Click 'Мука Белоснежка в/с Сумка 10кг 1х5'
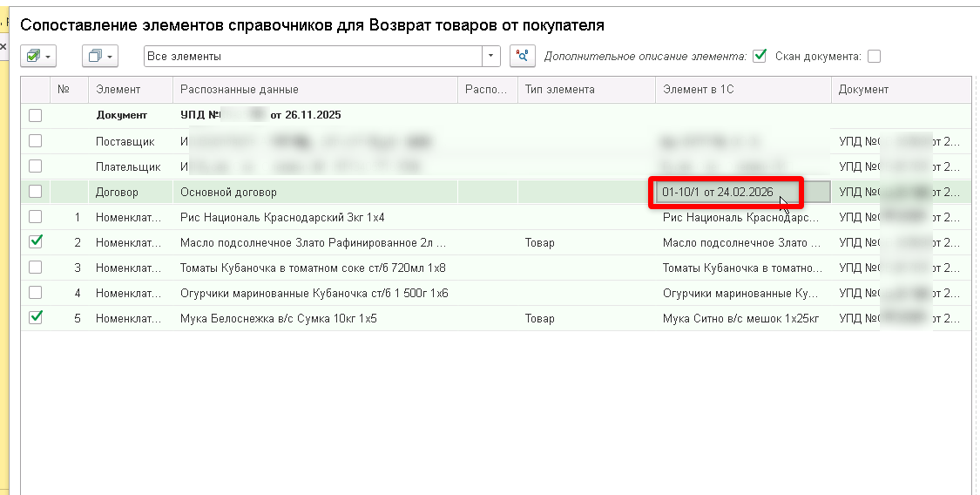Screen dimensions: 980x495 315,319
